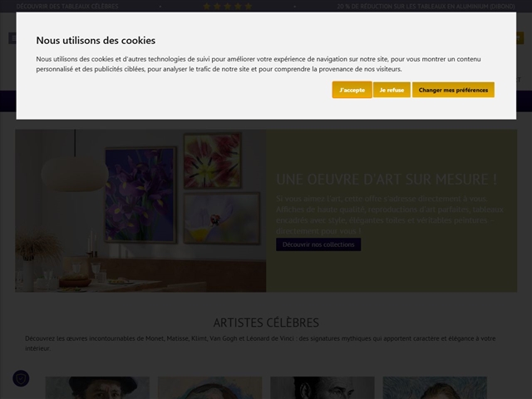Open the blonde-haired artist portrait thumbnail
The width and height of the screenshot is (532, 399).
(434, 387)
